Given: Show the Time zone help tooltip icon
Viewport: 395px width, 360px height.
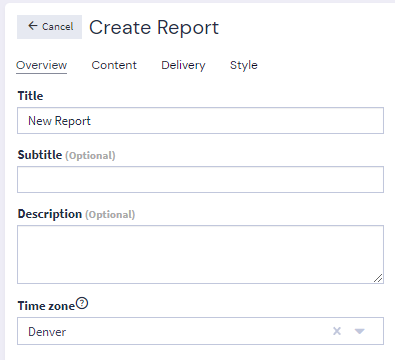Looking at the screenshot, I should click(x=82, y=304).
